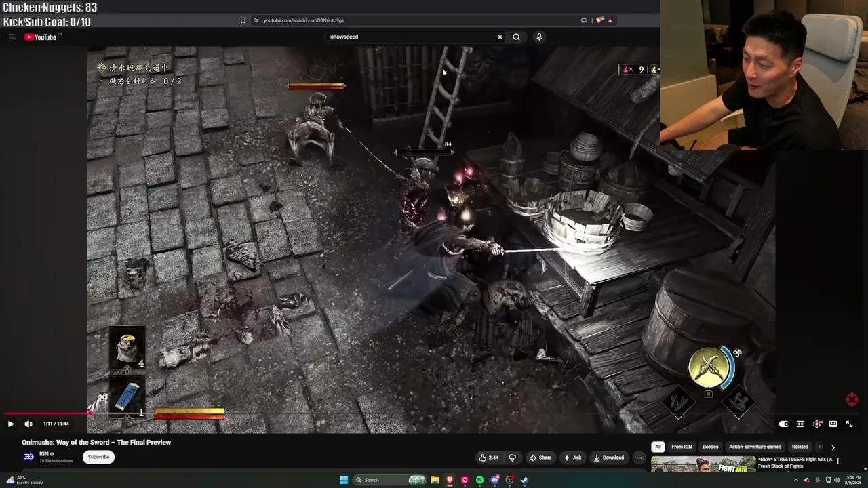Like the video showing 2.4K likes

(489, 457)
